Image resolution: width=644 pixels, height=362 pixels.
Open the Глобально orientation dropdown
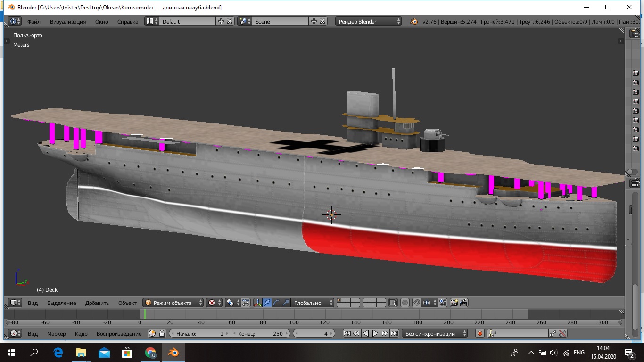[313, 303]
